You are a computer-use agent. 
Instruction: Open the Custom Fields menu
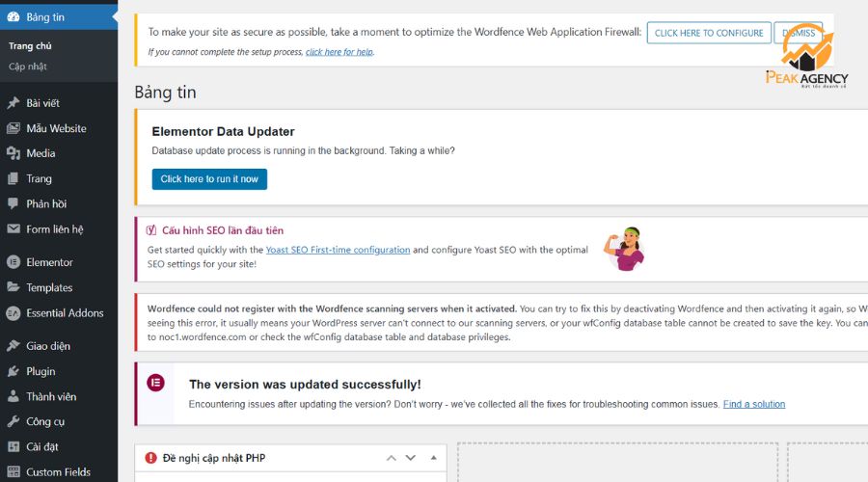point(59,471)
